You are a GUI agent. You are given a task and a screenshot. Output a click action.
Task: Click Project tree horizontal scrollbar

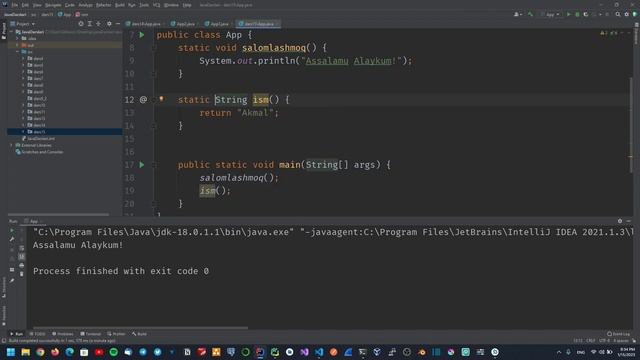pos(58,215)
